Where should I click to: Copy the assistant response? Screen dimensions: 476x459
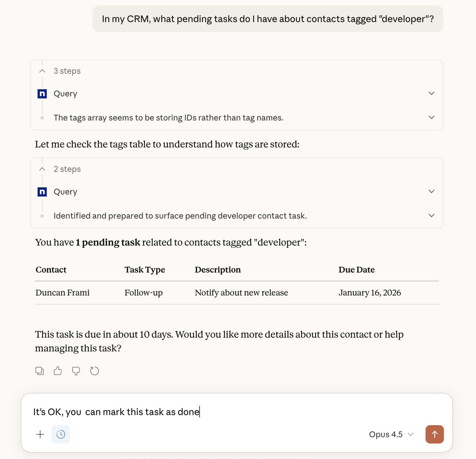(x=40, y=371)
